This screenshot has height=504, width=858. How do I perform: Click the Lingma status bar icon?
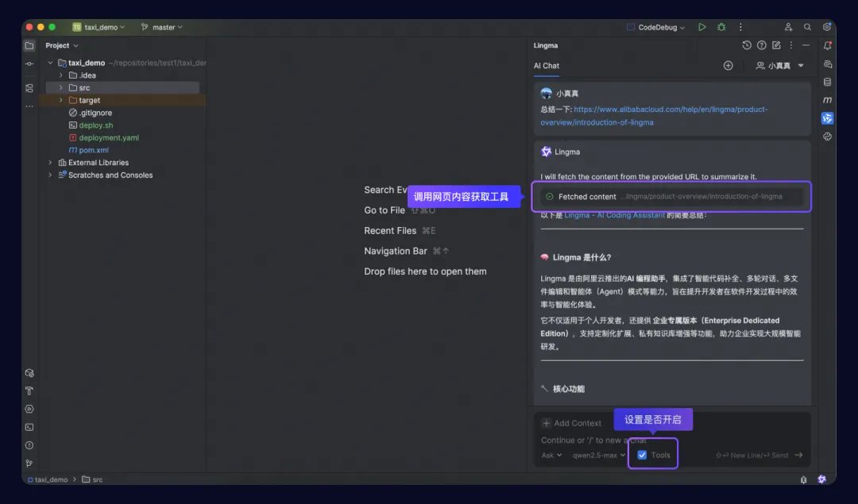(821, 479)
